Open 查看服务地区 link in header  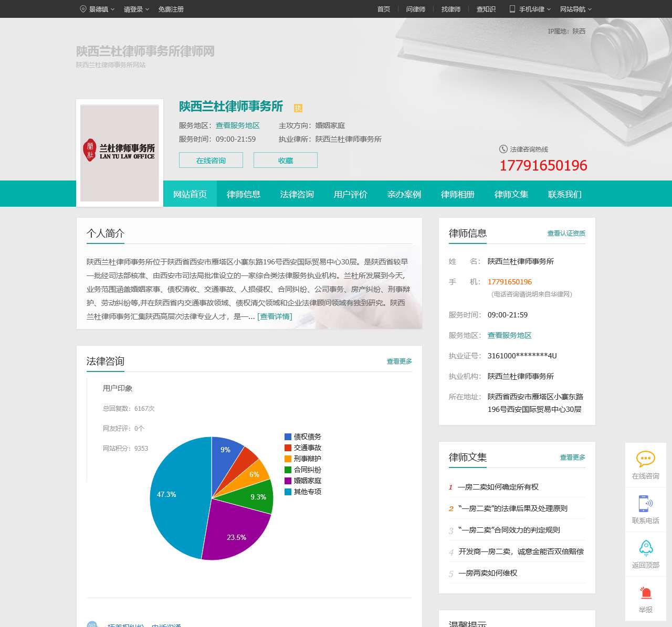click(237, 125)
